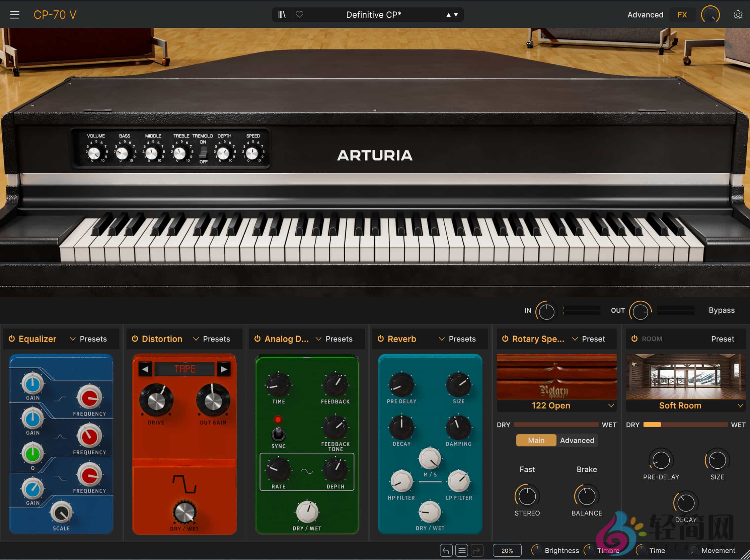
Task: Click Advanced in the top bar
Action: pyautogui.click(x=645, y=15)
